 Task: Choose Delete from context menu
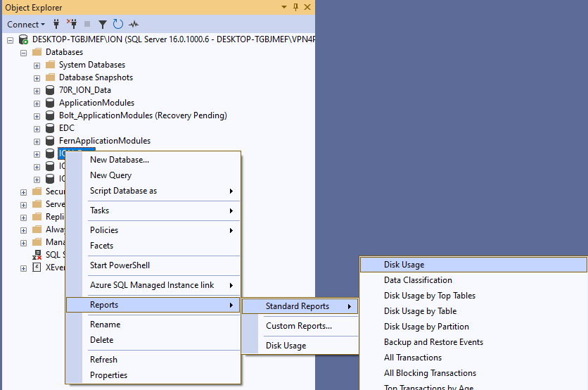[x=153, y=340]
